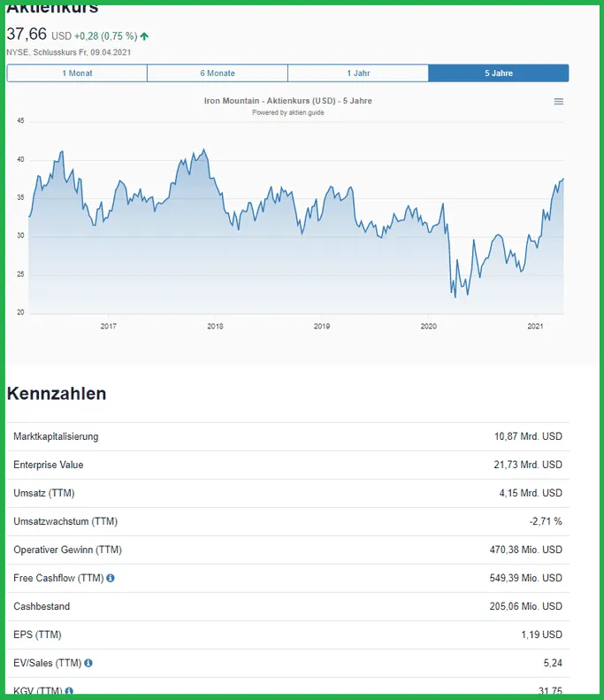Click the value 4,15 Mrd. USD
The height and width of the screenshot is (700, 604).
click(531, 493)
